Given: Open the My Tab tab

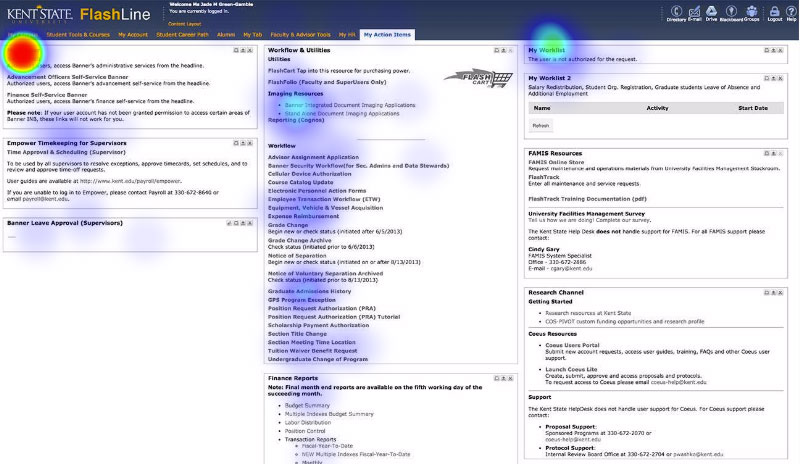Looking at the screenshot, I should 253,35.
